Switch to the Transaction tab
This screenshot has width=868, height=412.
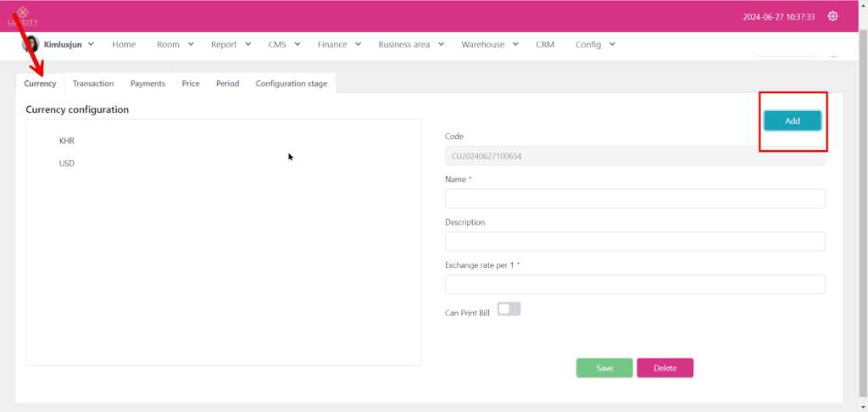(93, 83)
